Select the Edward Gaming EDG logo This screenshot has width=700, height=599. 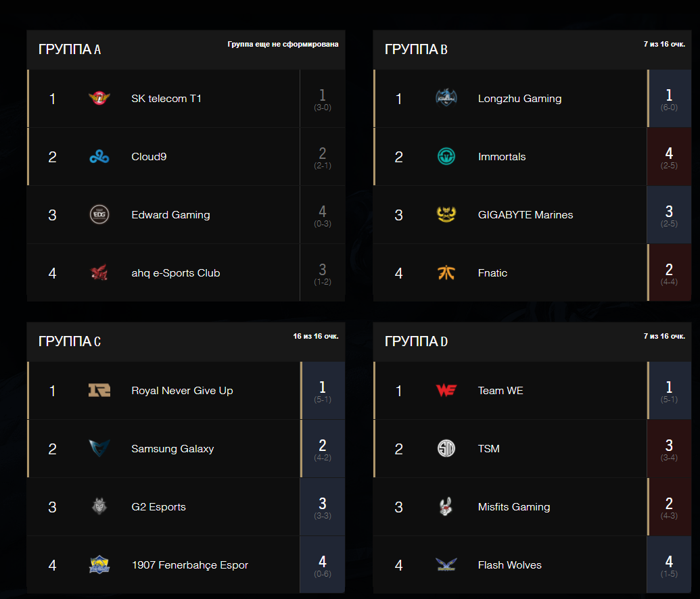[x=99, y=215]
